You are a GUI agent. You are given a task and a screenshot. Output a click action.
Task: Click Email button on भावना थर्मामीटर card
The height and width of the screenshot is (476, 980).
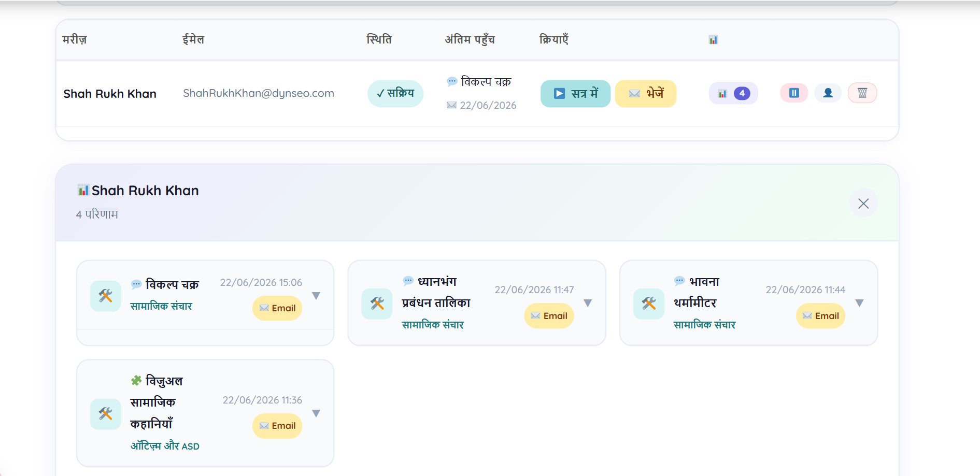click(x=820, y=316)
